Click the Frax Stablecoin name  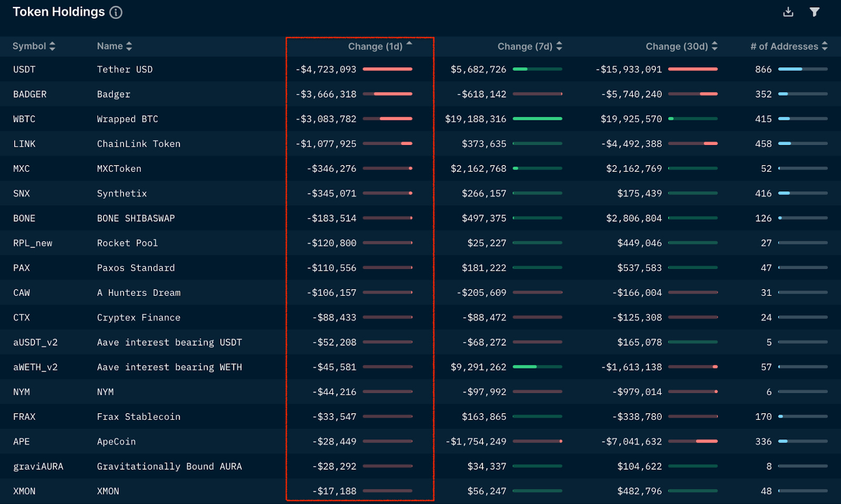point(139,417)
